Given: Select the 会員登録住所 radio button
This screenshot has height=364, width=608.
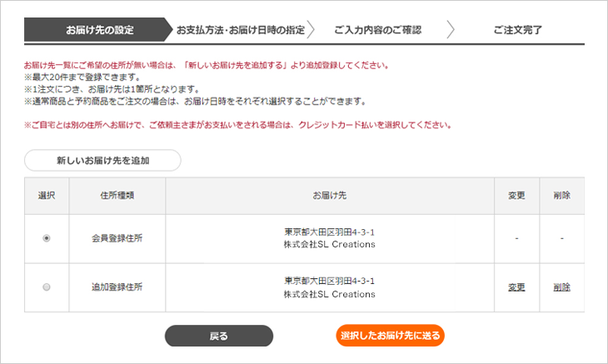Looking at the screenshot, I should tap(46, 238).
